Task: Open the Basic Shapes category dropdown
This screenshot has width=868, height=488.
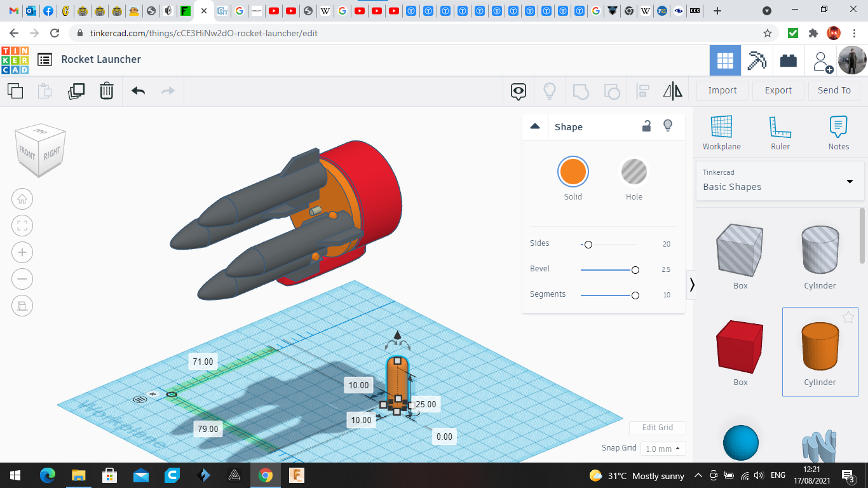Action: [780, 180]
